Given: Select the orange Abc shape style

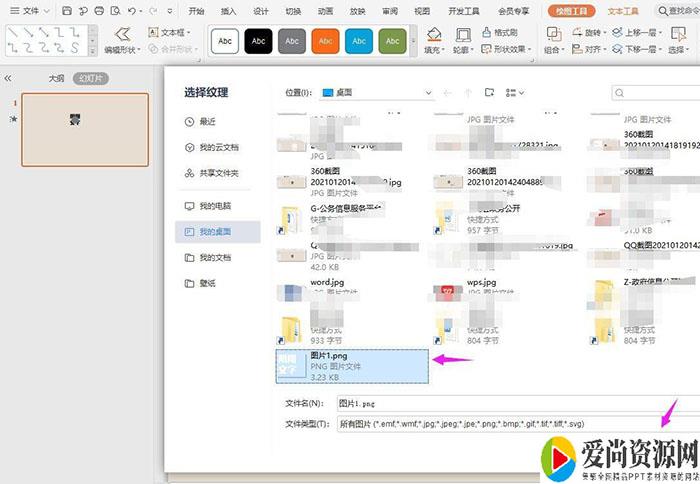Looking at the screenshot, I should (325, 41).
